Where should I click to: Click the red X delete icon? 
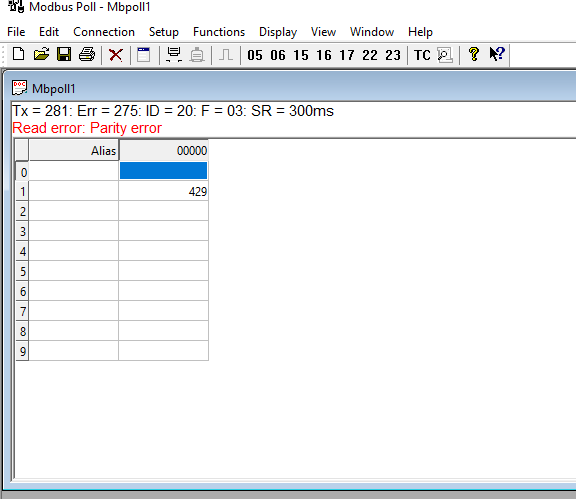[116, 55]
